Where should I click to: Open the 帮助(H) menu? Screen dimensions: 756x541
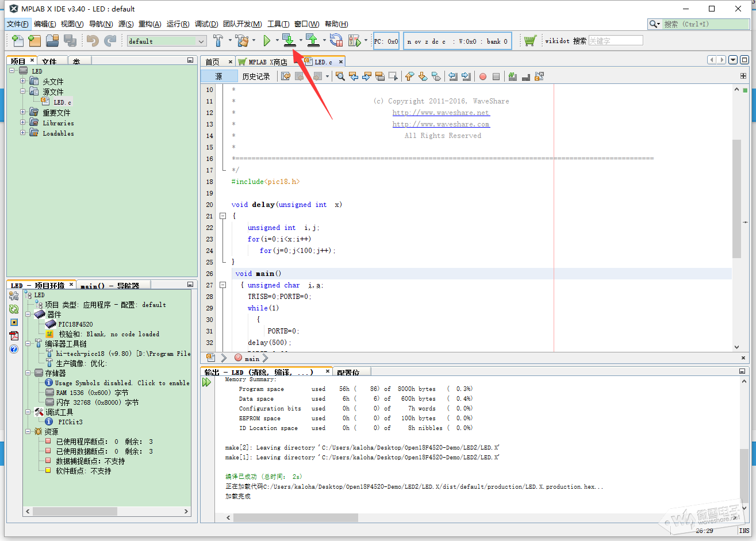[336, 24]
